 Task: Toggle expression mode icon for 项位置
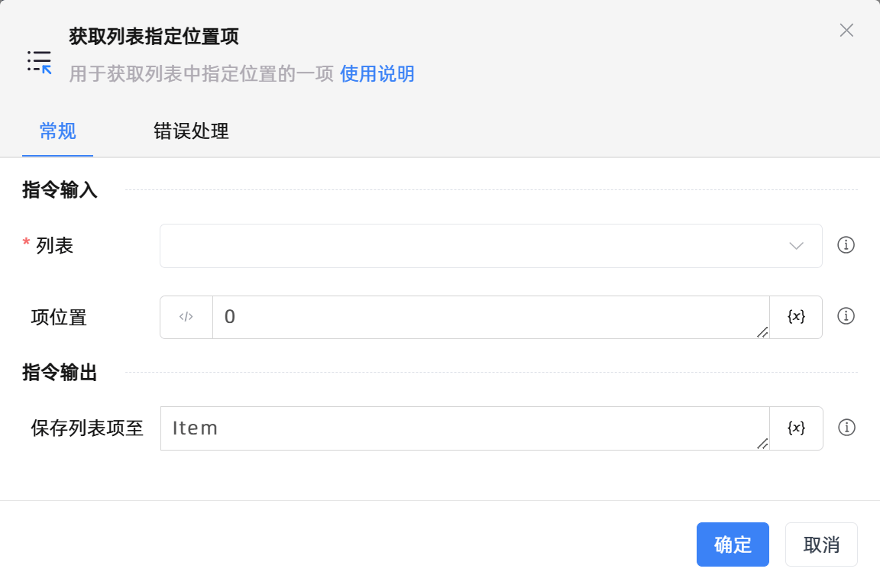(186, 317)
